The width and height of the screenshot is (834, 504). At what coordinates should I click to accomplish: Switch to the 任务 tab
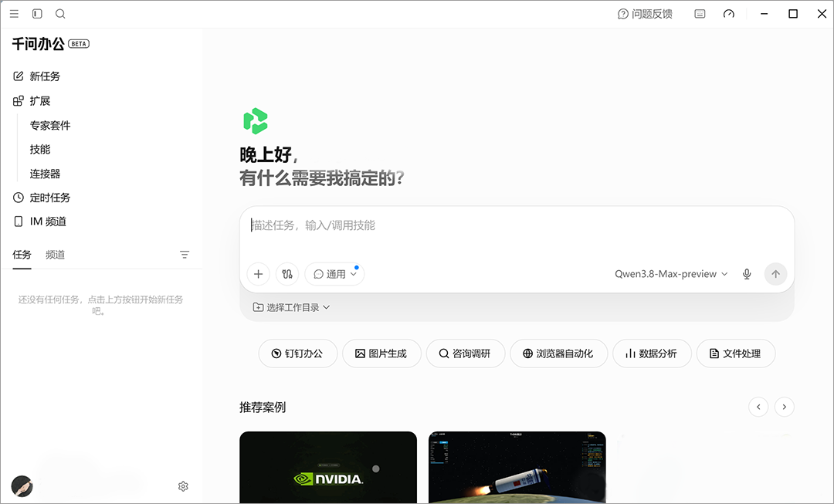click(x=22, y=255)
